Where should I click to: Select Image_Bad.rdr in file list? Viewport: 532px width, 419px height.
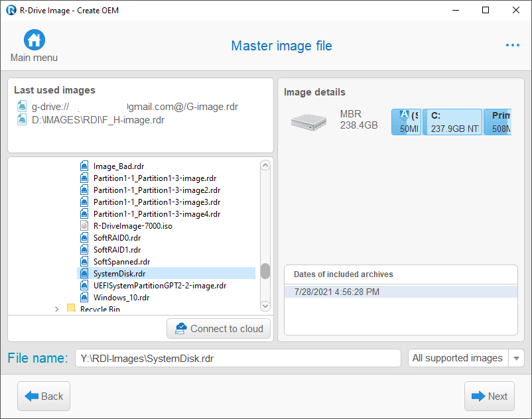pos(119,166)
